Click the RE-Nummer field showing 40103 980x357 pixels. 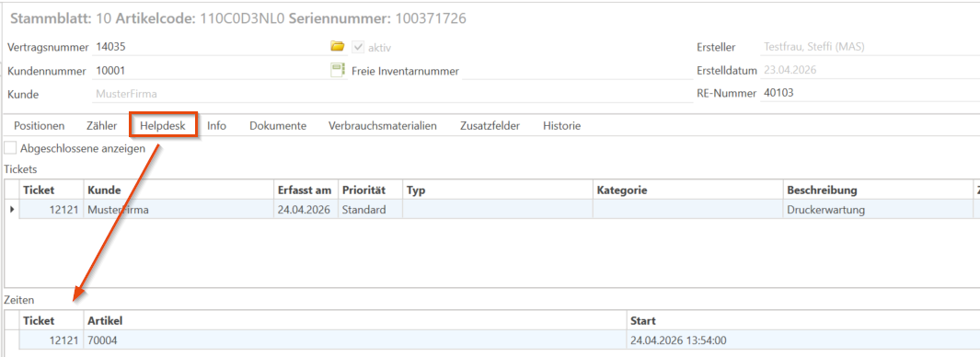click(870, 94)
